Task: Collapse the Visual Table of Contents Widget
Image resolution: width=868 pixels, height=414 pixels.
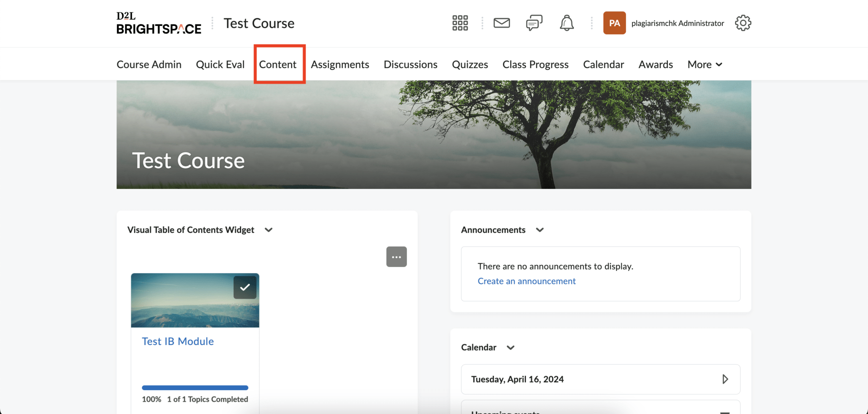Action: tap(268, 230)
